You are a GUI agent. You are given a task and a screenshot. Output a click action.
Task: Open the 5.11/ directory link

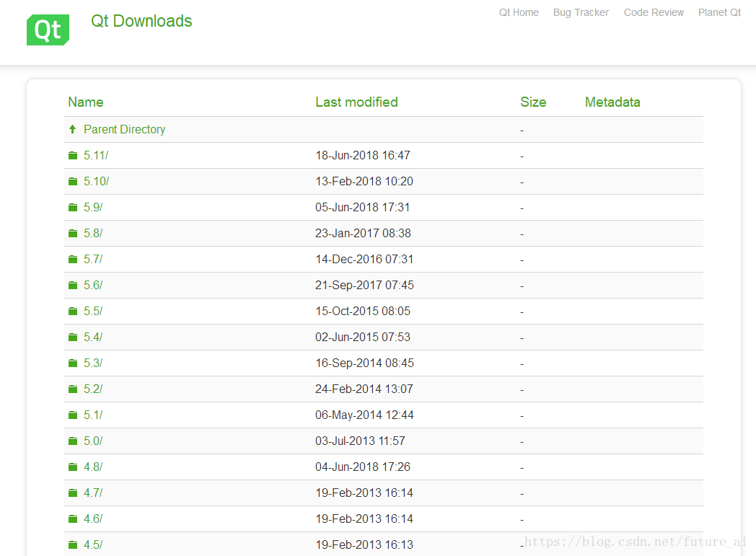(x=96, y=155)
